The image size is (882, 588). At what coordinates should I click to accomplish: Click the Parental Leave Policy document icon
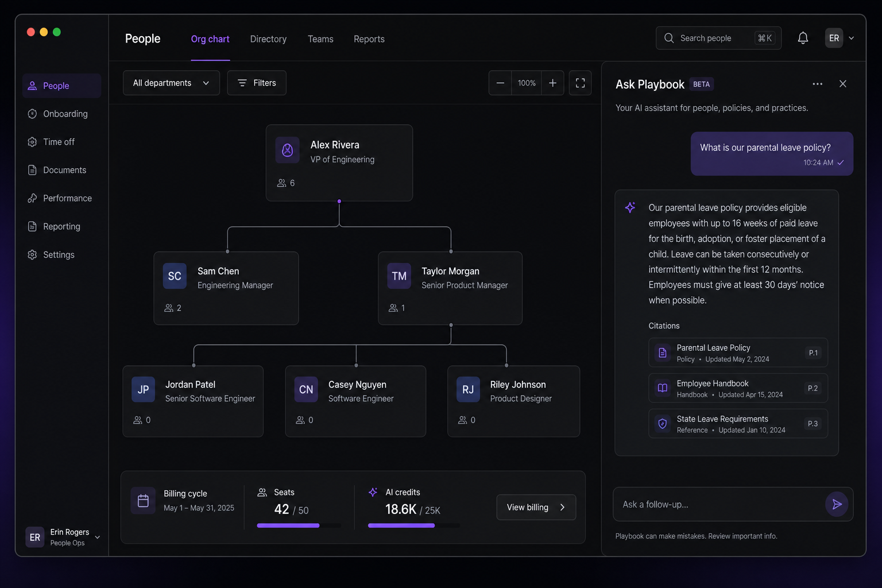(663, 353)
